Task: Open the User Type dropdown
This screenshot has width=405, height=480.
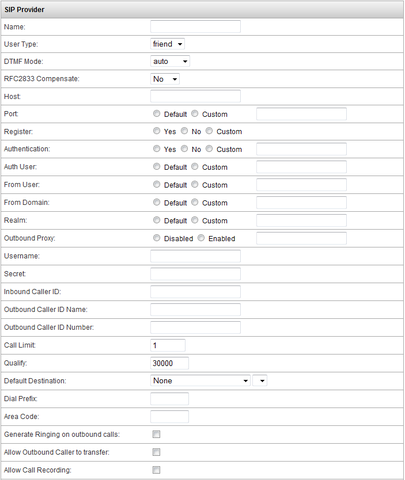Action: click(167, 44)
